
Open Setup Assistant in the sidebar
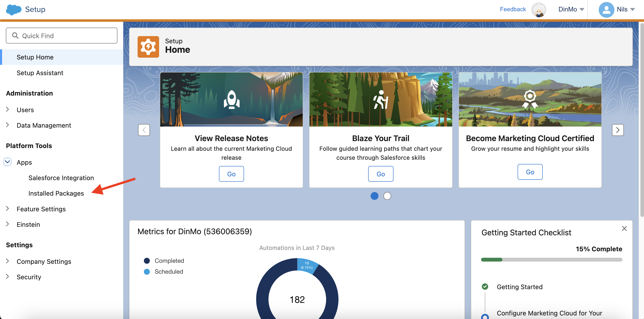[x=40, y=73]
